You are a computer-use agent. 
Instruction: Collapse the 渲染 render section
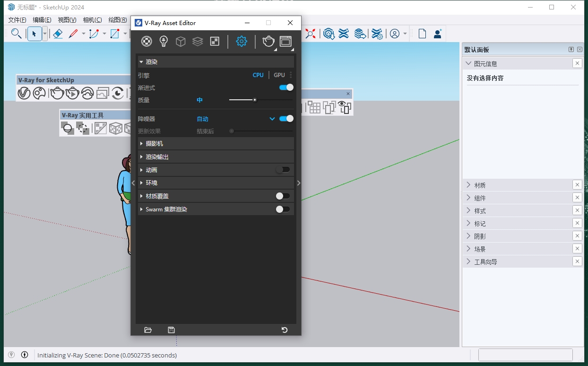[x=216, y=62]
